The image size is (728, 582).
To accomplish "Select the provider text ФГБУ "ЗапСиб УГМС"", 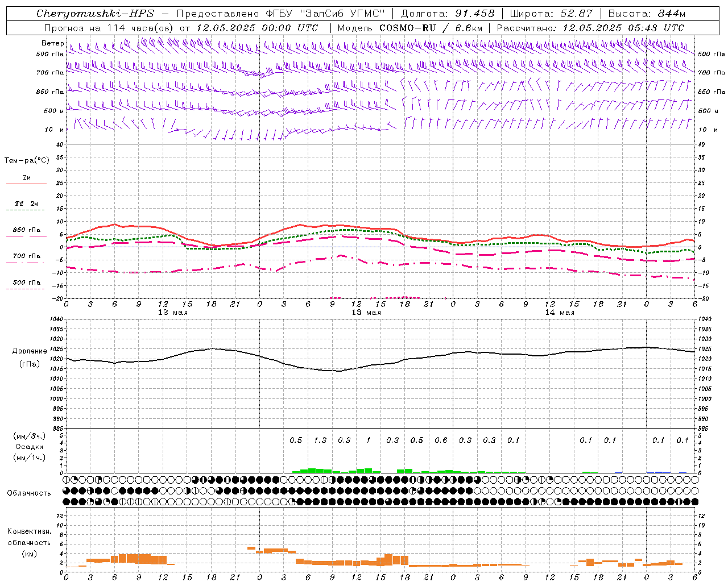I will [x=326, y=14].
